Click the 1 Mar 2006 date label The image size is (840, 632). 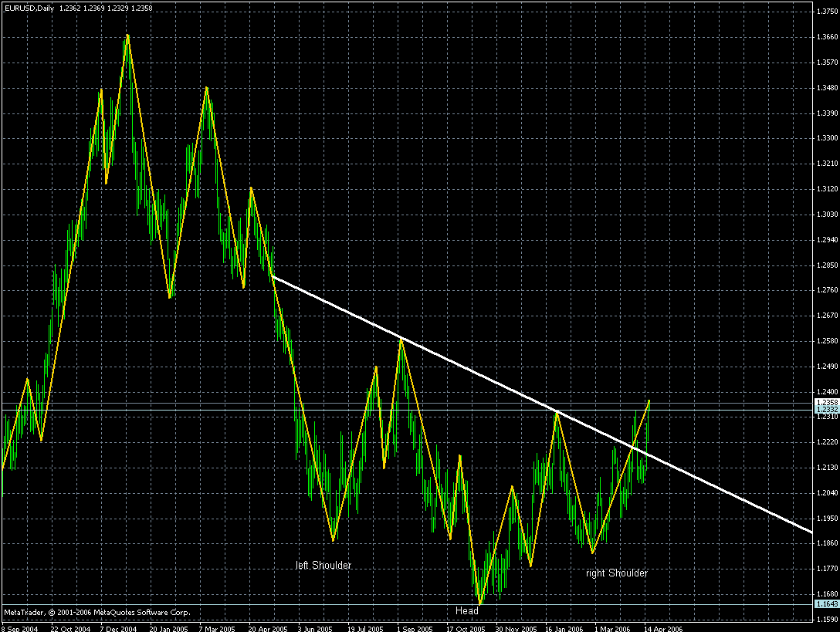click(x=612, y=629)
